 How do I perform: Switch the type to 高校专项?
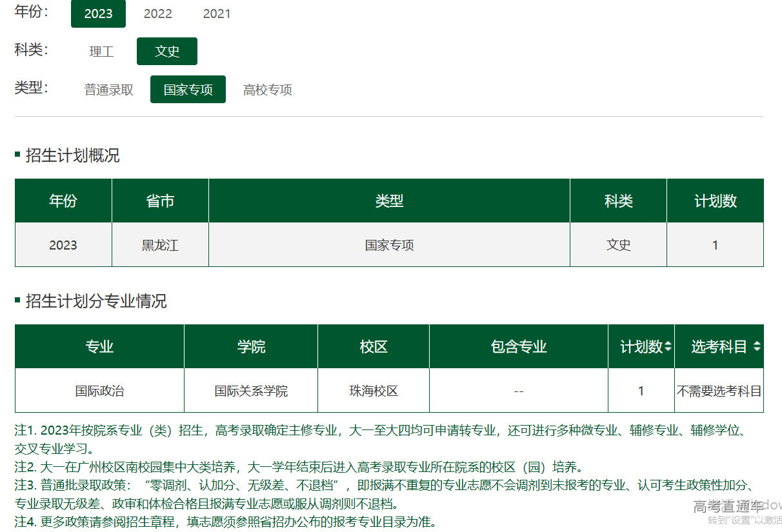pos(268,90)
